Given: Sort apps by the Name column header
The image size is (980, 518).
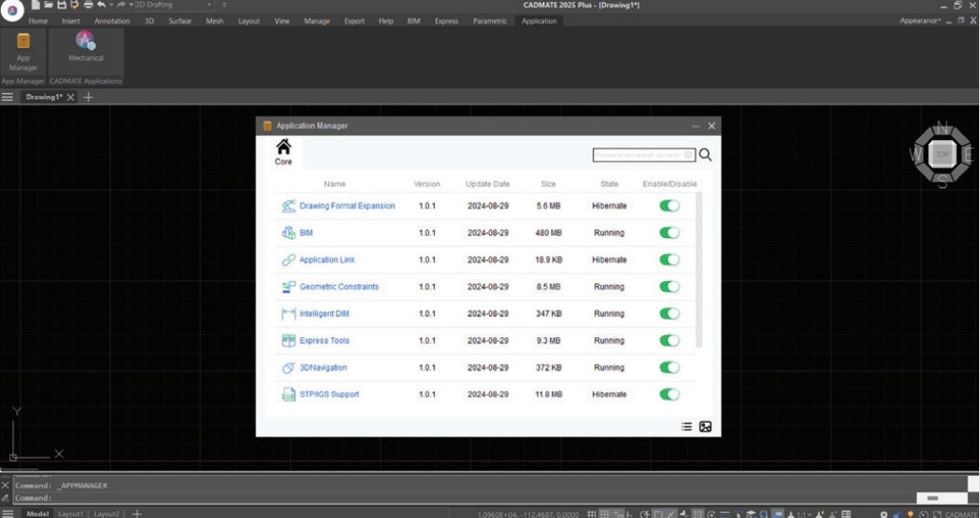Looking at the screenshot, I should click(x=334, y=184).
